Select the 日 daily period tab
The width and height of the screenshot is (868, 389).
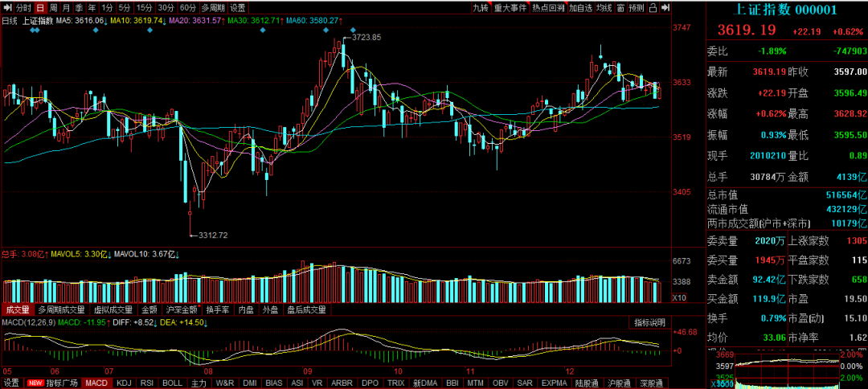pyautogui.click(x=40, y=8)
